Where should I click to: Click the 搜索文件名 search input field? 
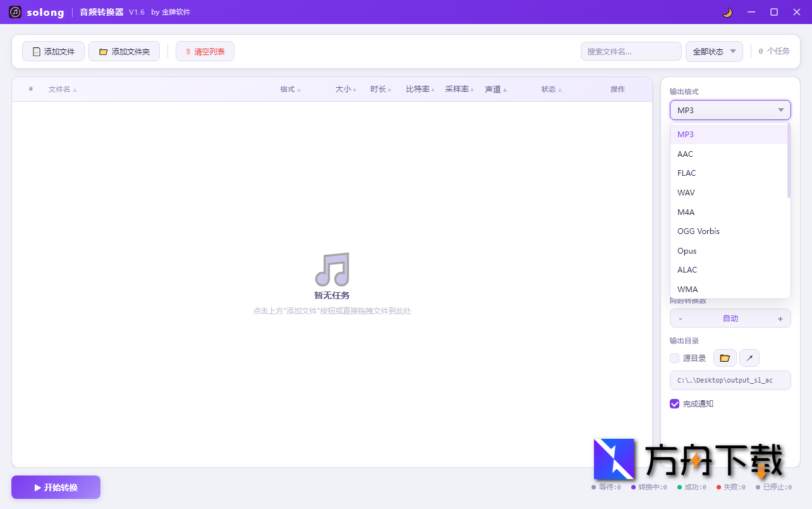click(x=631, y=51)
